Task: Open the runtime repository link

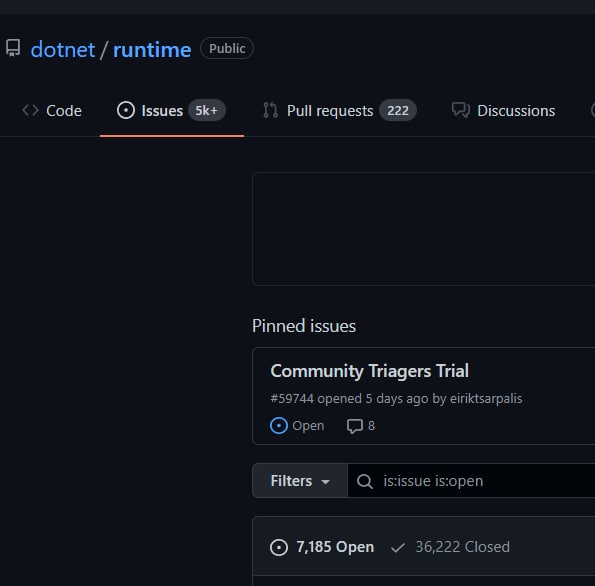Action: tap(152, 49)
